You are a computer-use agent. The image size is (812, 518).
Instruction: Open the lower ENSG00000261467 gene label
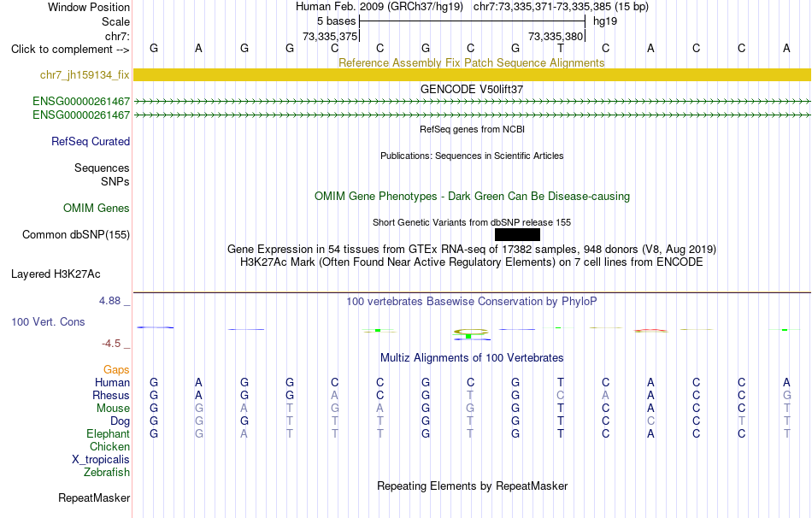(x=81, y=115)
